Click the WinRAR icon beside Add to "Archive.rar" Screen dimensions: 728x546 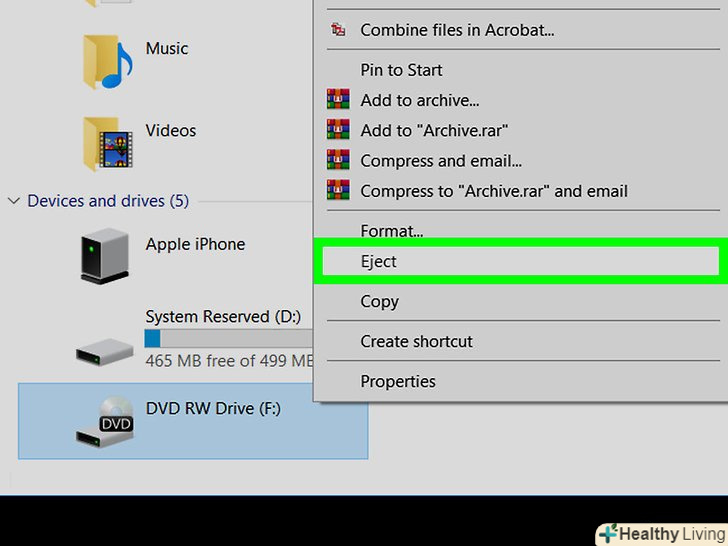(338, 129)
